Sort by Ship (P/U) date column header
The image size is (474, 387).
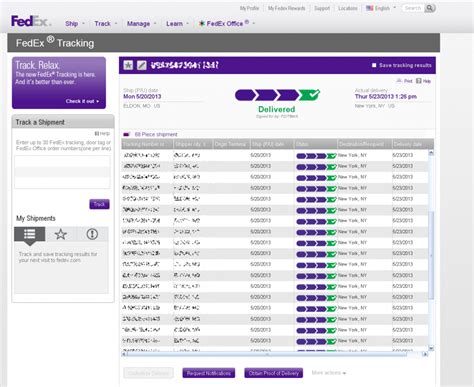[271, 144]
